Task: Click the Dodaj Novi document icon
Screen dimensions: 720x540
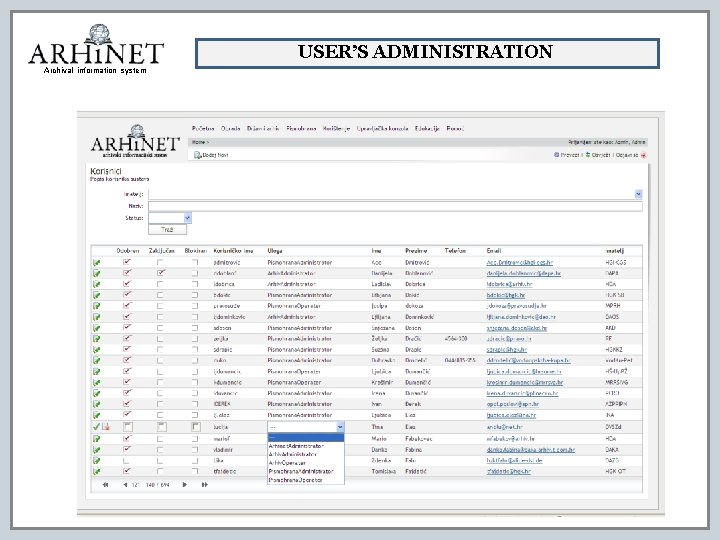Action: (197, 155)
